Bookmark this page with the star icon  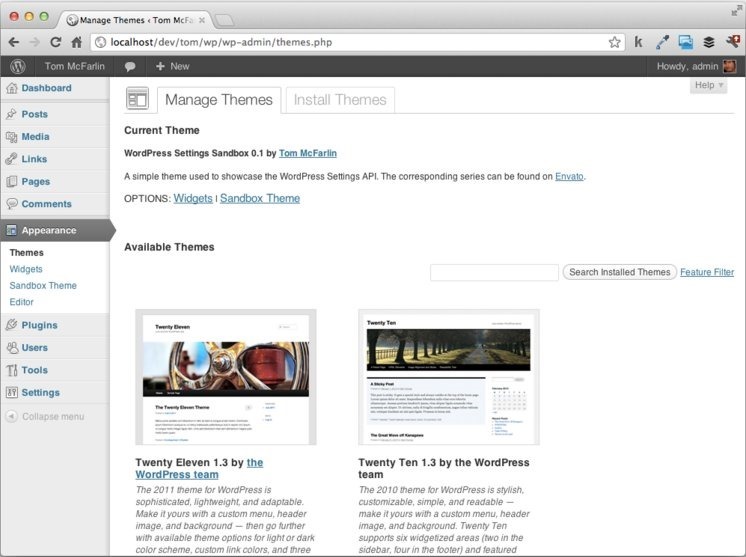[615, 42]
